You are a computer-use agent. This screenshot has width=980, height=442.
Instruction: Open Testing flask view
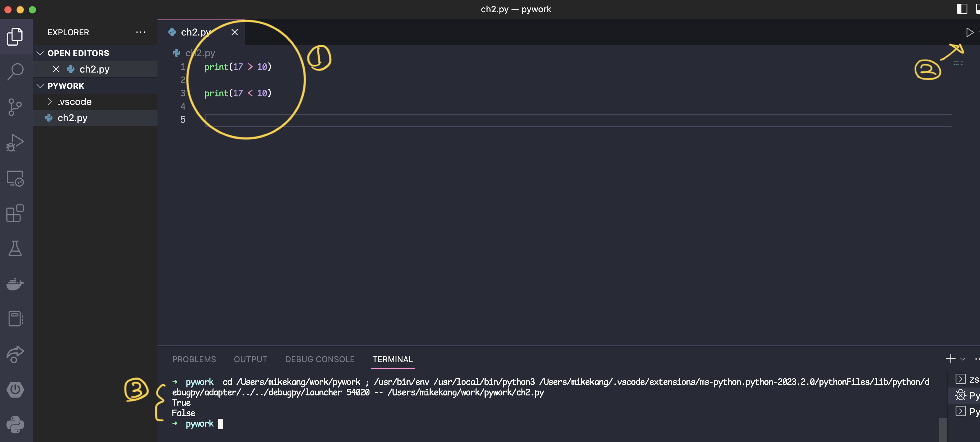(15, 248)
